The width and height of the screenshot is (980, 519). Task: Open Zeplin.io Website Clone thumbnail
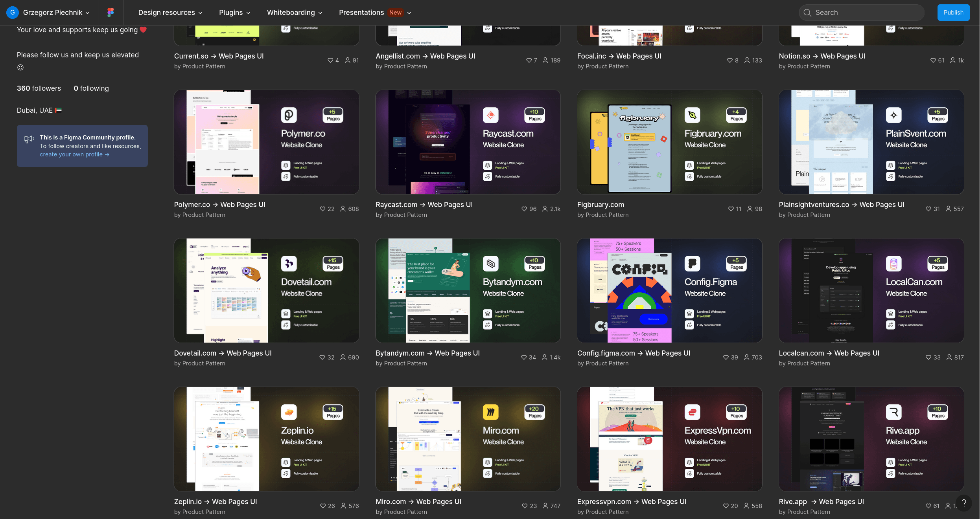pos(267,439)
